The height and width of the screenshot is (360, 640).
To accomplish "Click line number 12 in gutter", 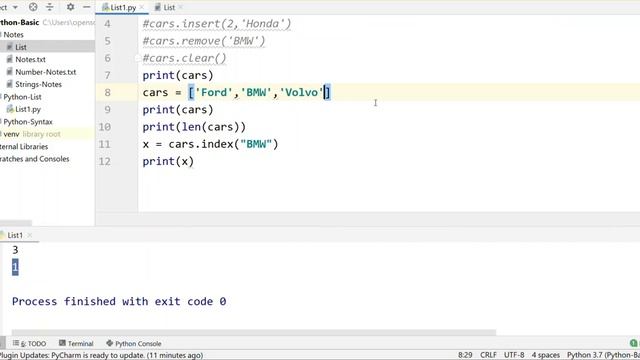I will tap(104, 161).
